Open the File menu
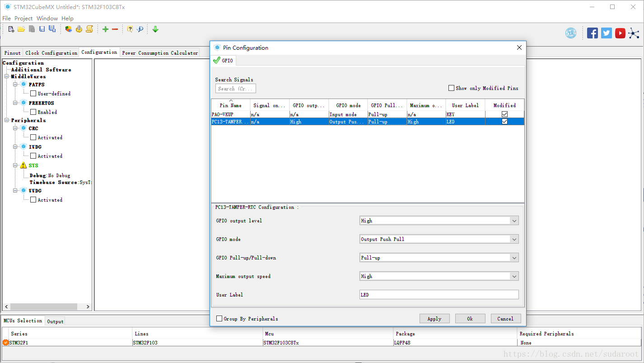 click(6, 18)
